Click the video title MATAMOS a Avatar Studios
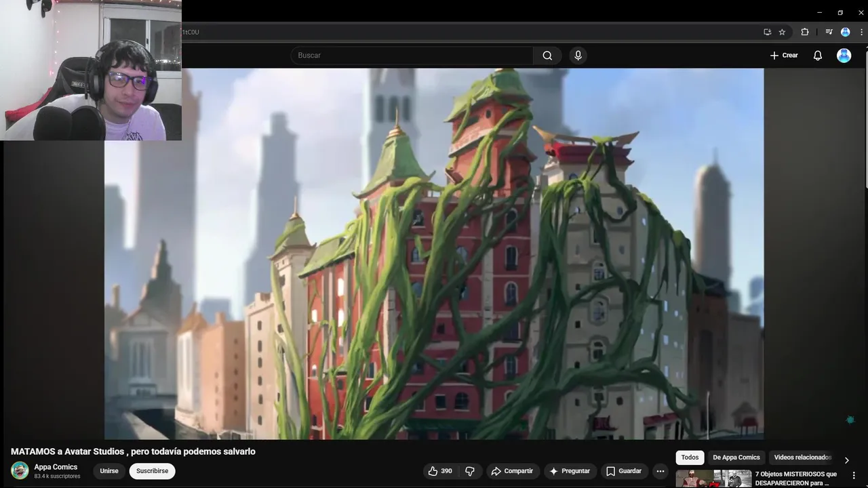 pos(133,451)
